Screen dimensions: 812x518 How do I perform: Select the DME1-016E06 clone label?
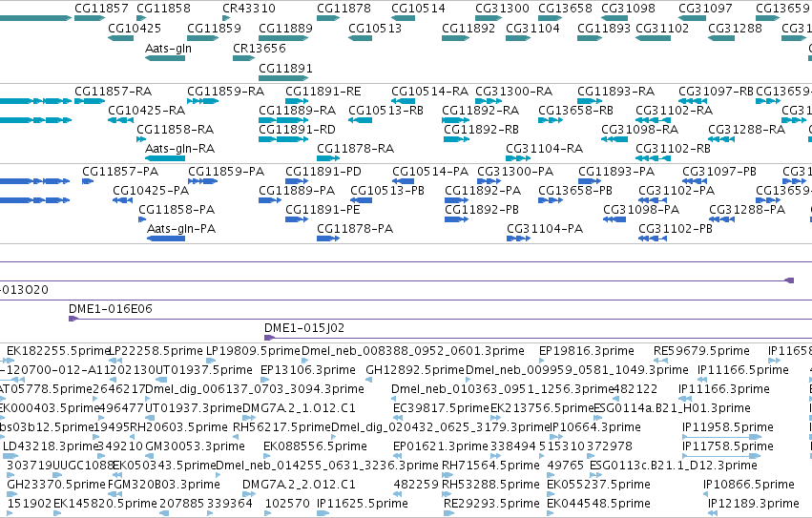(111, 309)
